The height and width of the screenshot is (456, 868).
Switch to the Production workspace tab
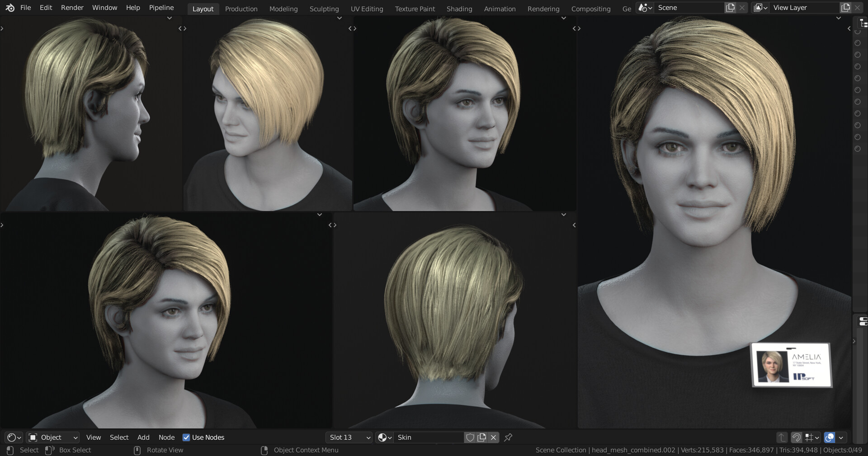point(241,9)
